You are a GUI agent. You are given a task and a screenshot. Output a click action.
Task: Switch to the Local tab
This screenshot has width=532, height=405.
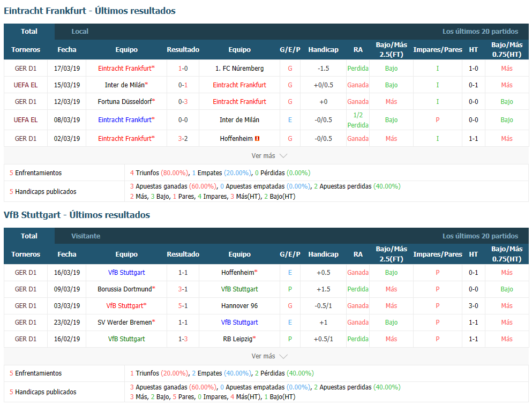pyautogui.click(x=80, y=32)
